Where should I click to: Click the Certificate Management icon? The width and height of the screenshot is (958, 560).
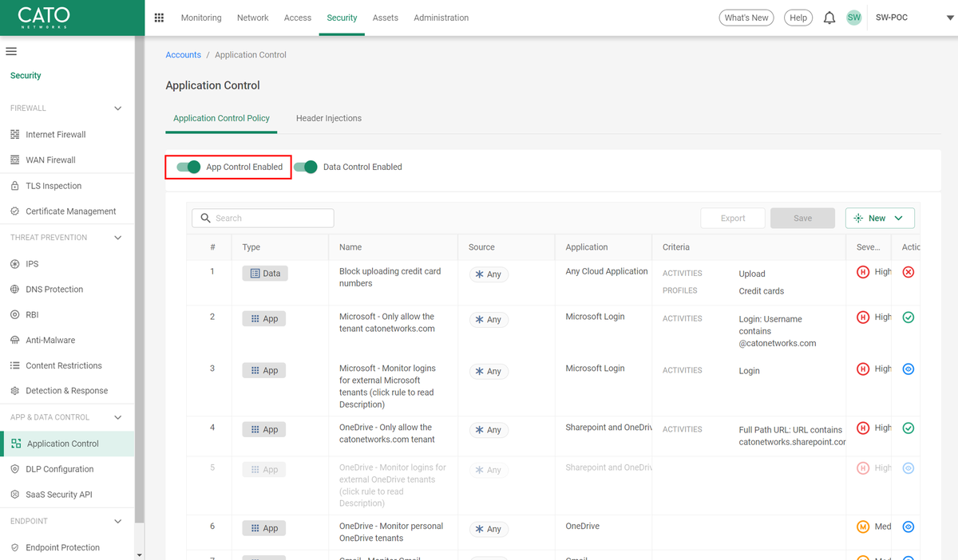(x=15, y=211)
